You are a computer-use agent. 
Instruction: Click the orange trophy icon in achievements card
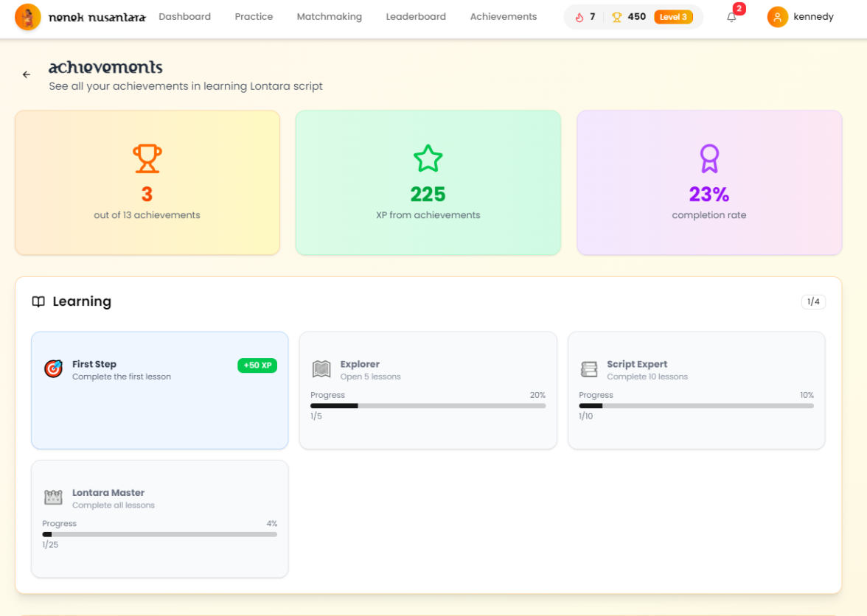click(147, 158)
